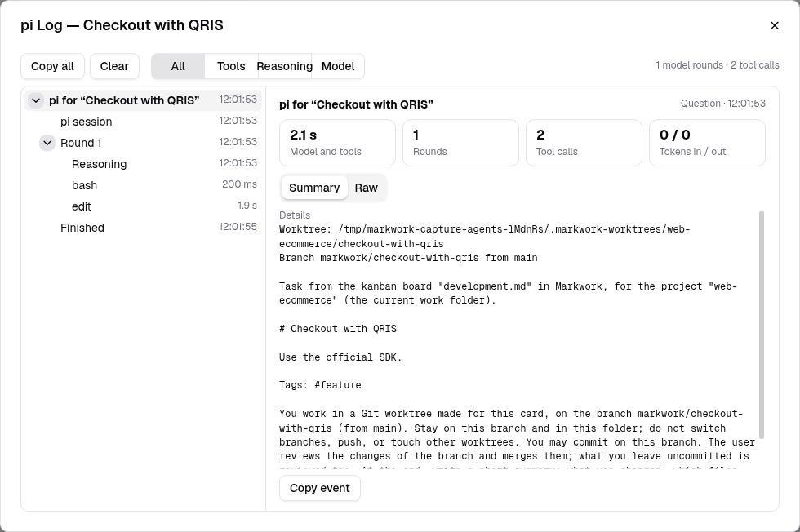Viewport: 800px width, 532px height.
Task: Click the "Branch markwork/checkout-with-qris from main" line
Action: pyautogui.click(x=408, y=258)
